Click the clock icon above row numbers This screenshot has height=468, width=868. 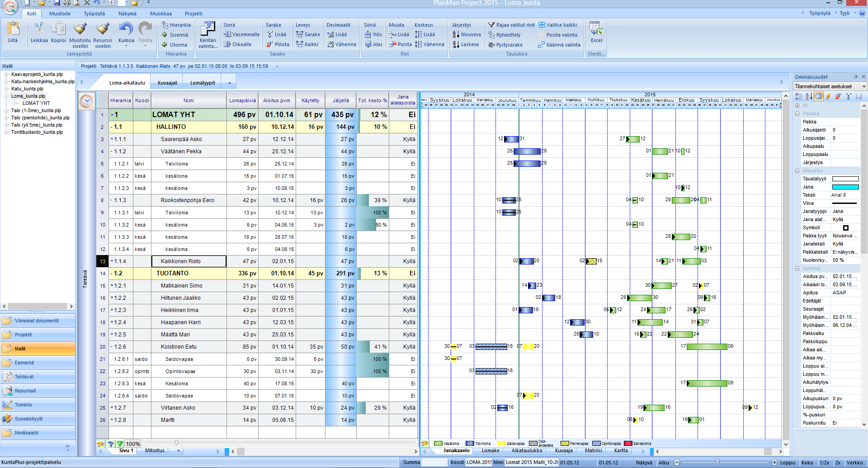(x=86, y=101)
